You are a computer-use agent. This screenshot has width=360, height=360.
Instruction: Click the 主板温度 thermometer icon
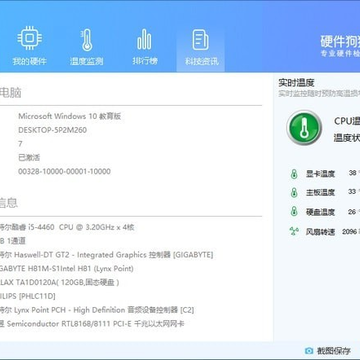(x=294, y=192)
